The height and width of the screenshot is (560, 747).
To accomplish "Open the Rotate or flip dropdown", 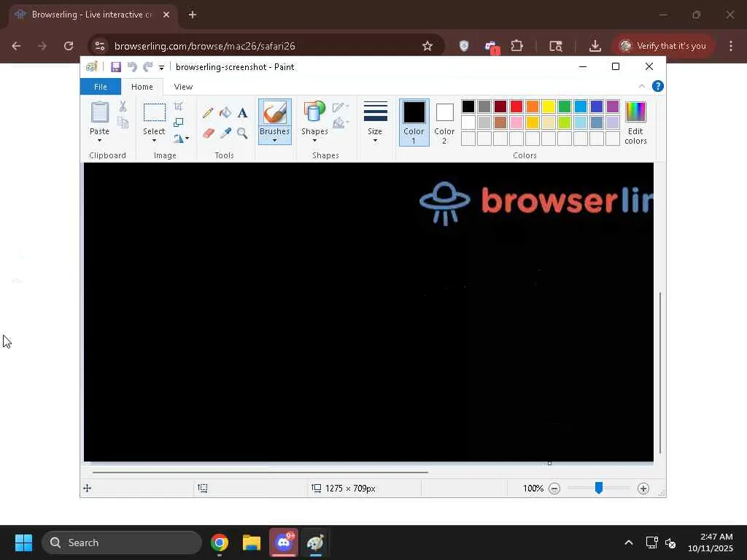I will [x=181, y=138].
